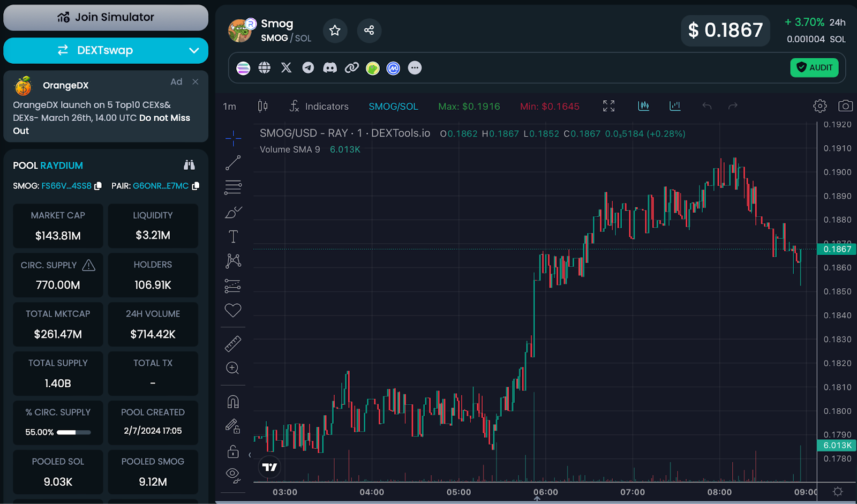Open the Indicators menu
This screenshot has height=504, width=857.
(x=319, y=106)
